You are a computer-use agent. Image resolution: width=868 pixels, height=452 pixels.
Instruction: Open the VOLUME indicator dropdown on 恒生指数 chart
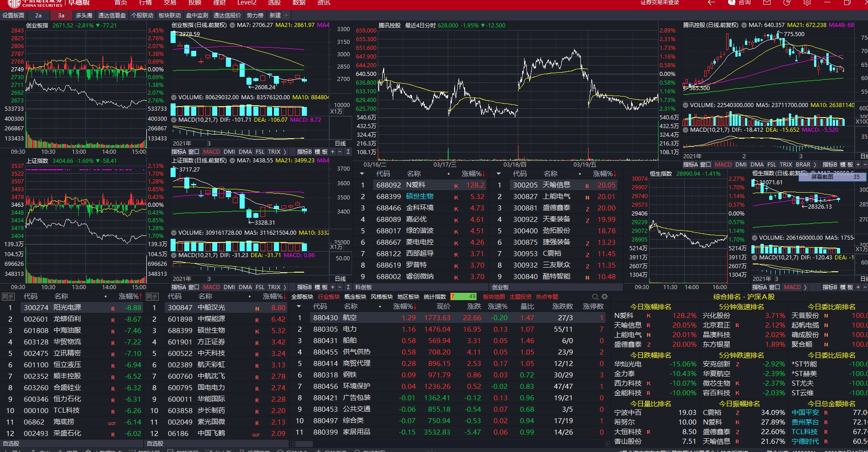point(755,238)
